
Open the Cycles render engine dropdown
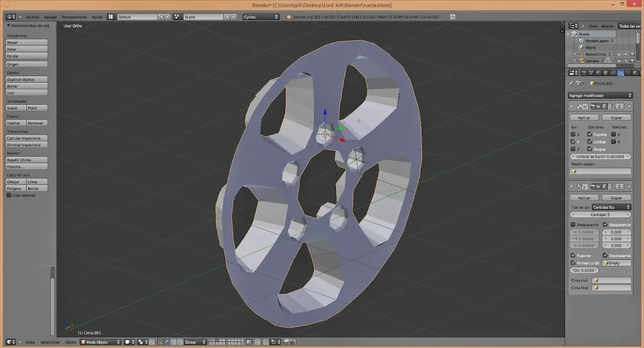[x=261, y=17]
